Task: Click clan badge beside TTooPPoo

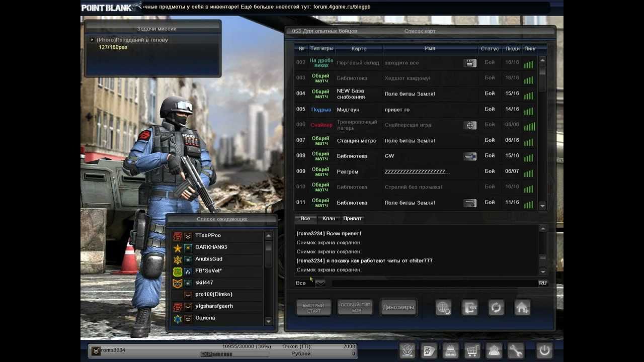Action: pyautogui.click(x=177, y=236)
